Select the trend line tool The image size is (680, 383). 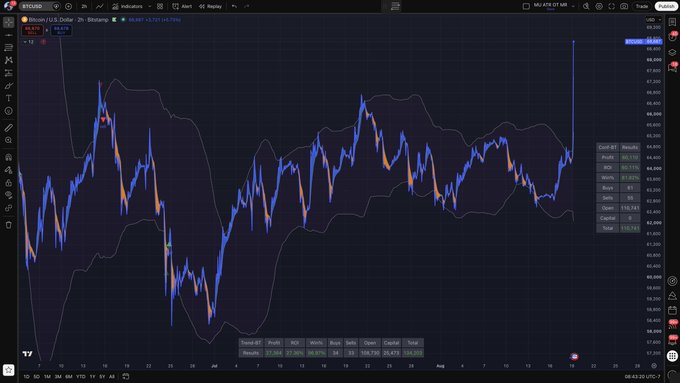[9, 35]
